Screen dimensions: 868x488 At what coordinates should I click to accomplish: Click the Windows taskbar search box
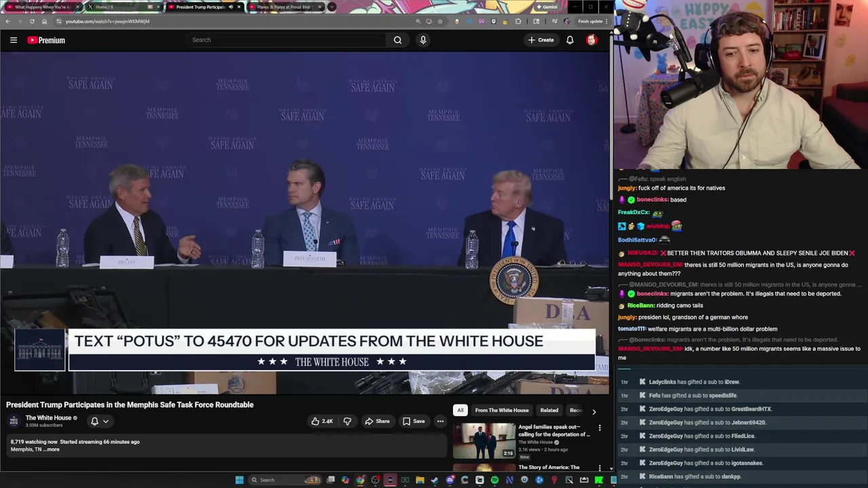coord(285,480)
